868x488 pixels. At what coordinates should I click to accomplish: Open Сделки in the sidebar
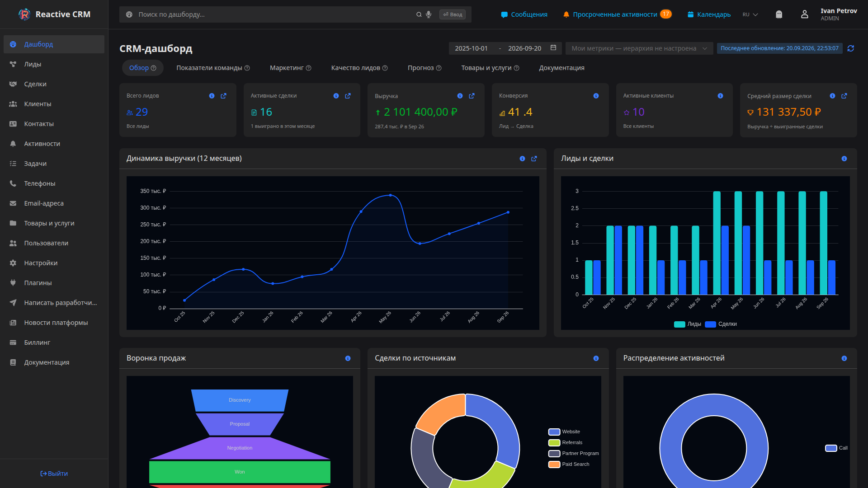pyautogui.click(x=54, y=84)
